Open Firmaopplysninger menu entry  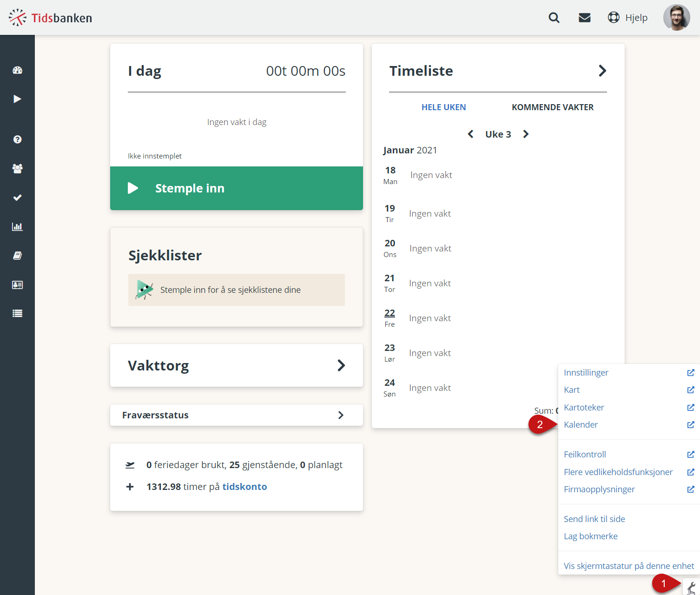(599, 489)
